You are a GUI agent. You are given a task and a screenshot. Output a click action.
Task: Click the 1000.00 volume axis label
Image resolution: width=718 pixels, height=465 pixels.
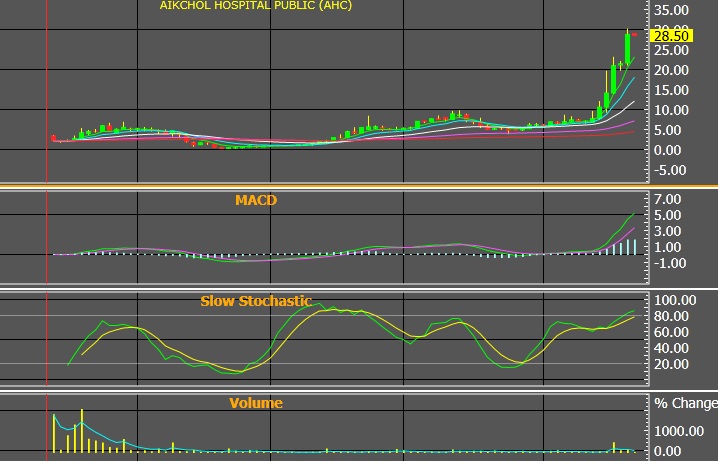pyautogui.click(x=679, y=431)
